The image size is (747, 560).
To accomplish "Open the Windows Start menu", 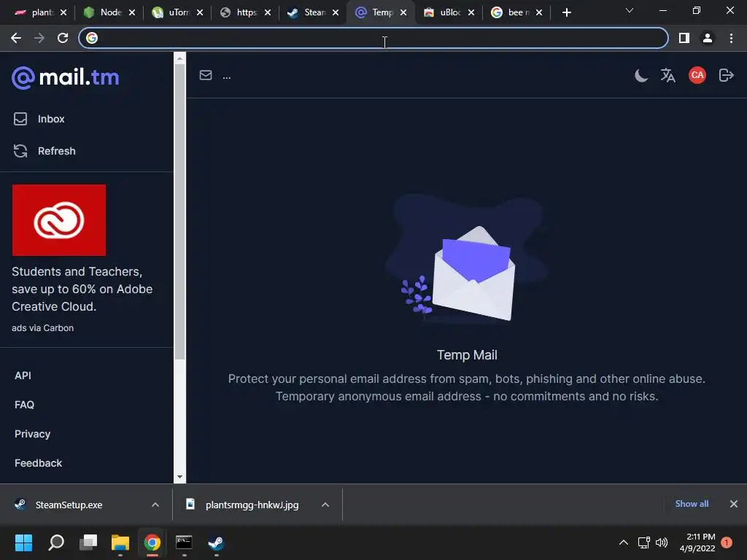I will (24, 542).
